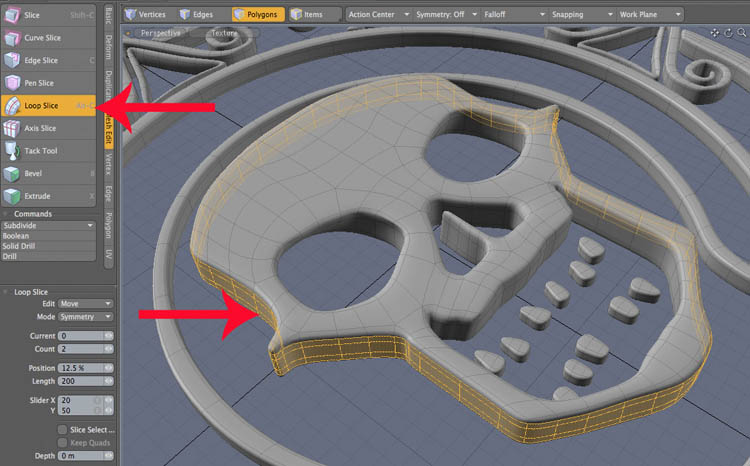Click the mini-slider handle beside Position
The image size is (750, 466).
coord(109,368)
